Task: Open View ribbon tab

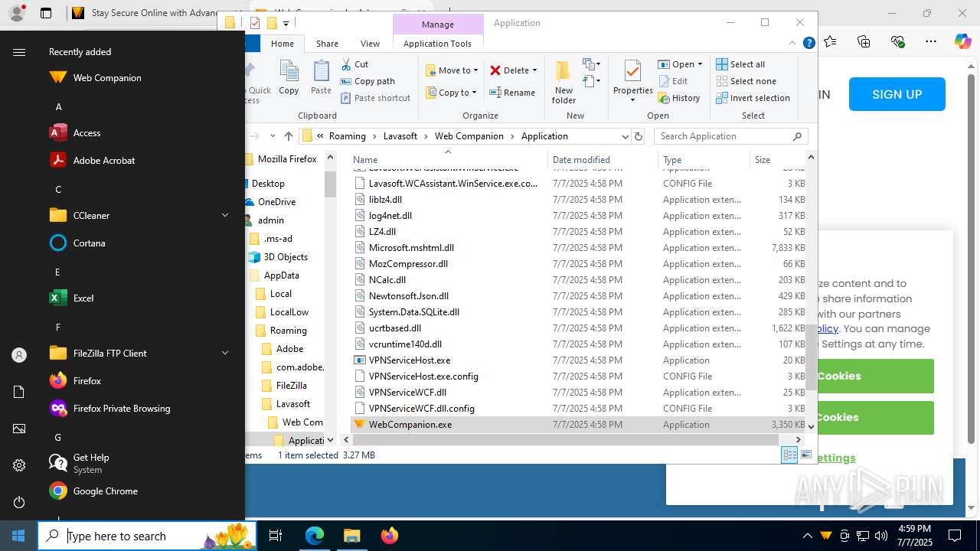Action: click(370, 44)
